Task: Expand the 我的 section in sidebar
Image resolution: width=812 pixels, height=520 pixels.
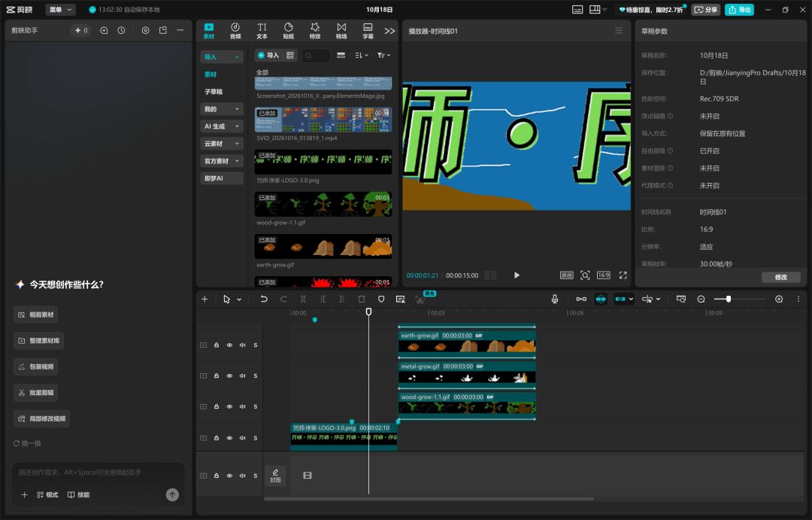Action: coord(222,109)
